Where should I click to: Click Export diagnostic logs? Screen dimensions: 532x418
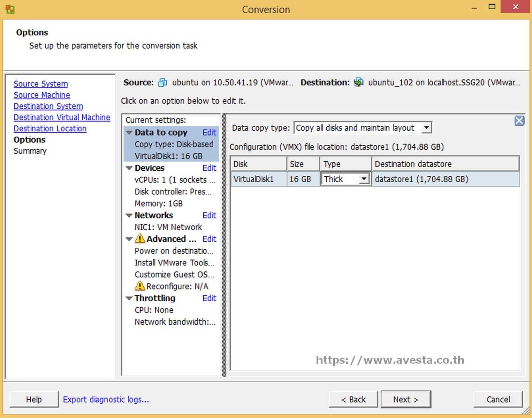(106, 399)
